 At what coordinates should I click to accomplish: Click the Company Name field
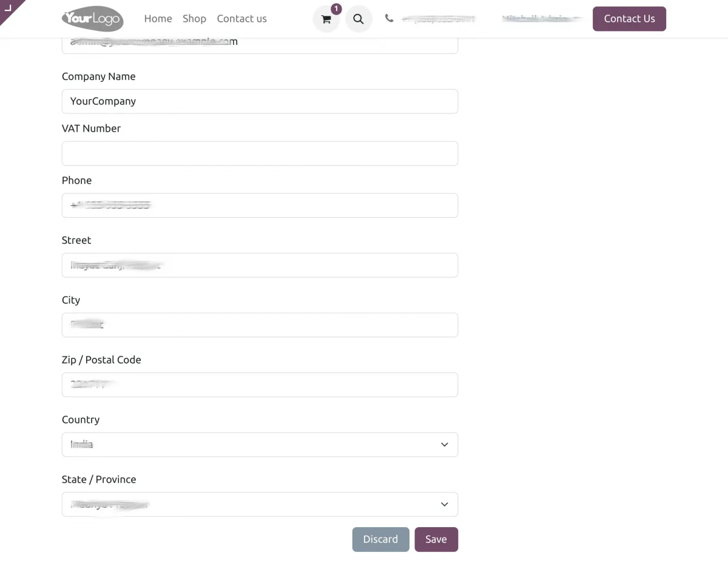tap(260, 101)
